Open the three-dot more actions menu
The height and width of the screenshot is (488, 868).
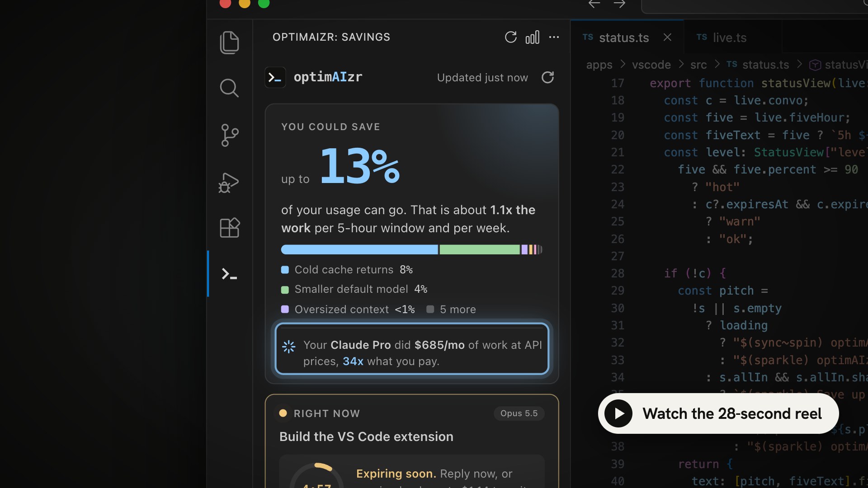pyautogui.click(x=554, y=37)
